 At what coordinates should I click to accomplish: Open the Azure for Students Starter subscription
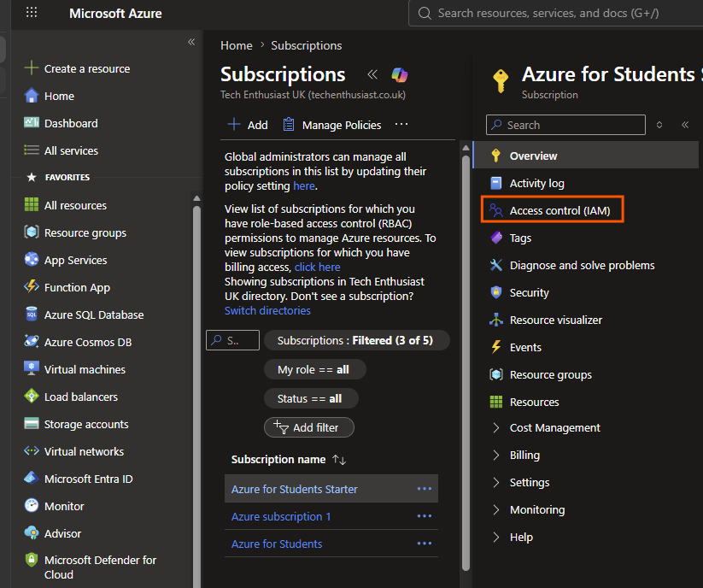click(295, 489)
